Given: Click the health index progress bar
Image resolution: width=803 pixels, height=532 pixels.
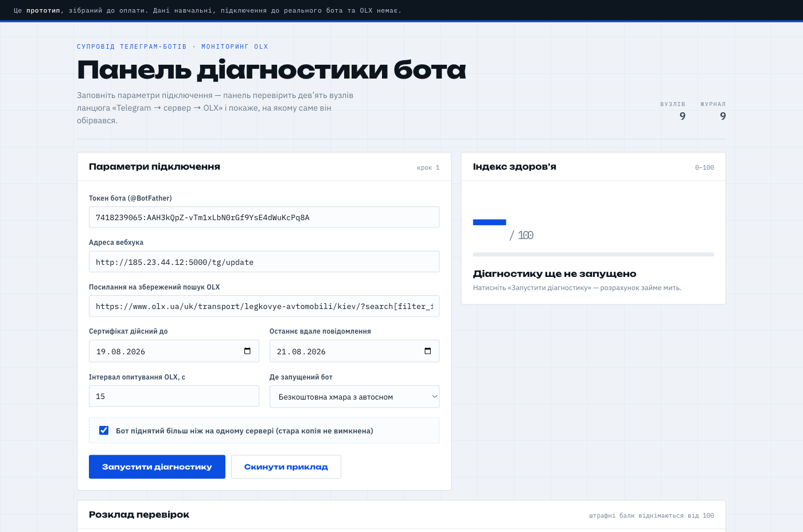Looking at the screenshot, I should pos(594,255).
